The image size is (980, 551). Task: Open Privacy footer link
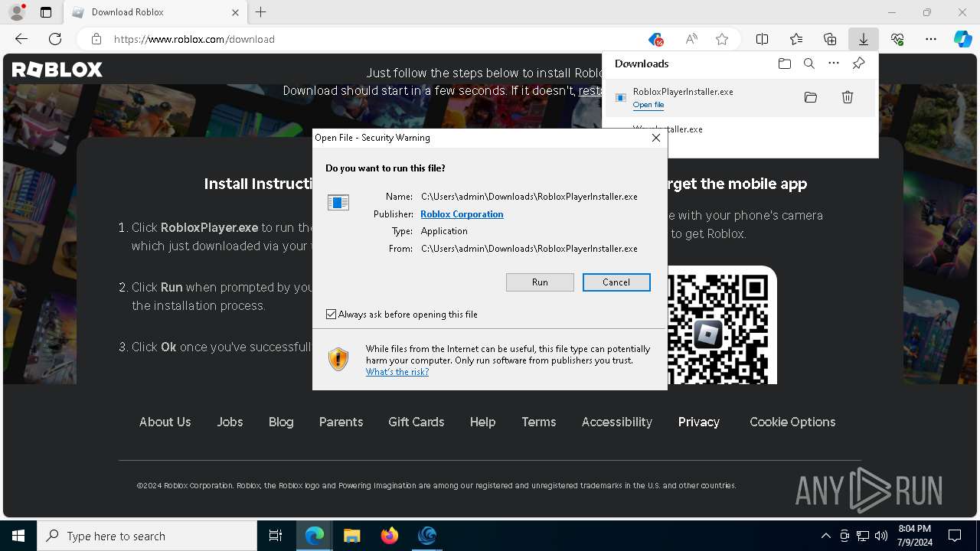699,422
